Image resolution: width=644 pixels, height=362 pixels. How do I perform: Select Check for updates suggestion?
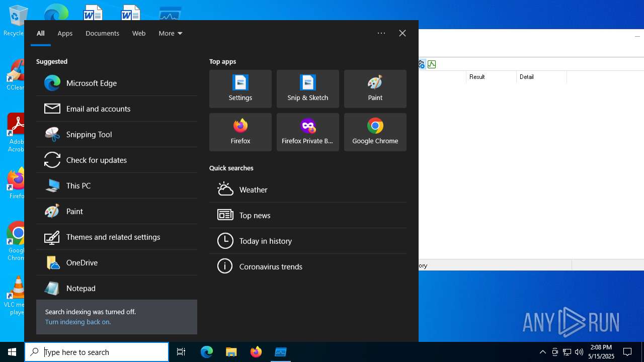point(117,160)
